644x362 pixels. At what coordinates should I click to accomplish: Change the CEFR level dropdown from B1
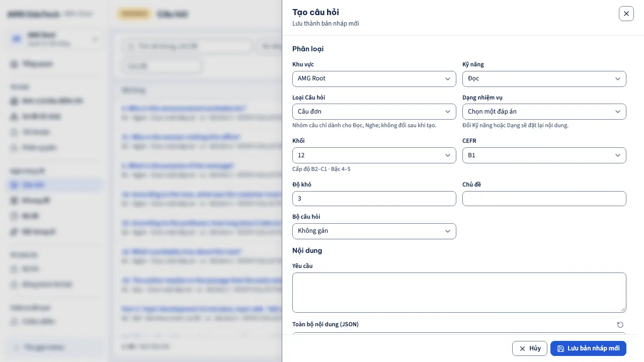pos(544,155)
